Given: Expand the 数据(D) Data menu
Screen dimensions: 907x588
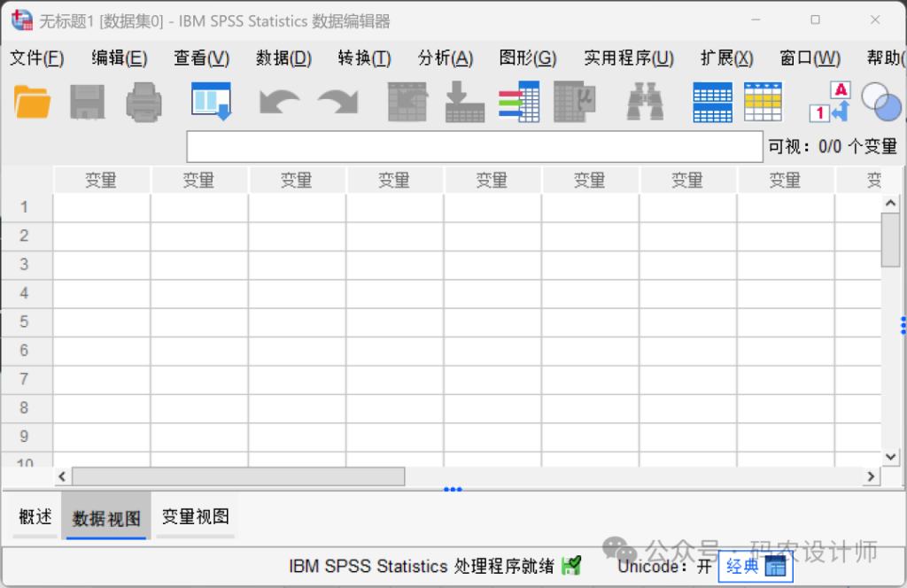Looking at the screenshot, I should 283,58.
